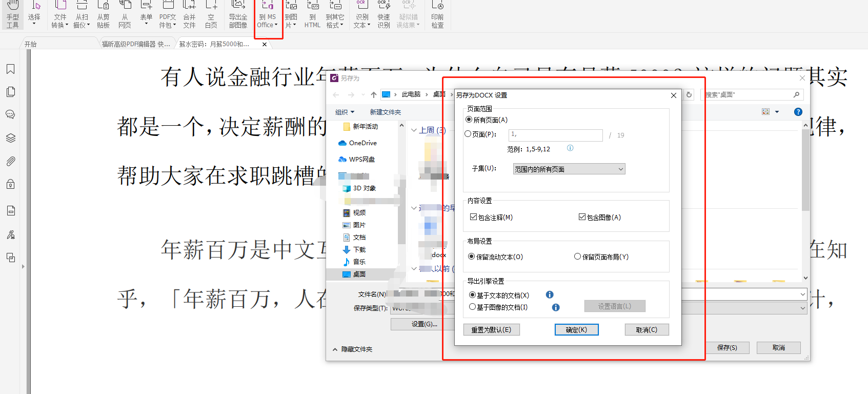The width and height of the screenshot is (868, 394).
Task: Open the Comments panel in left sidebar
Action: point(10,114)
